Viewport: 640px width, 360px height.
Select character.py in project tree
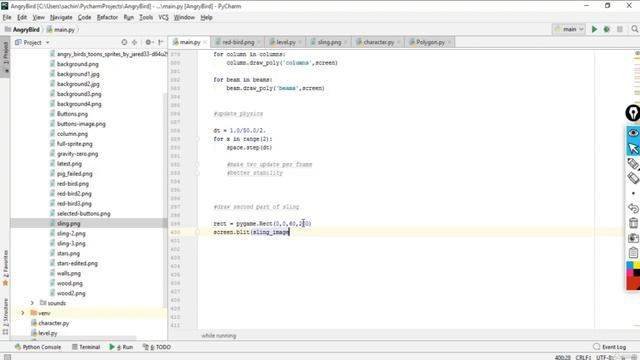click(54, 323)
